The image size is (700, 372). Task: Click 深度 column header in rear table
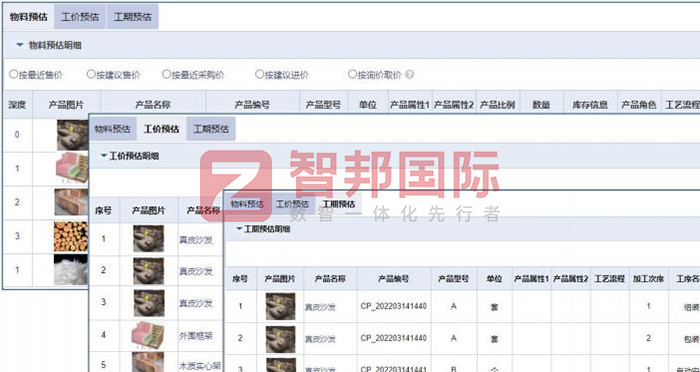(17, 105)
